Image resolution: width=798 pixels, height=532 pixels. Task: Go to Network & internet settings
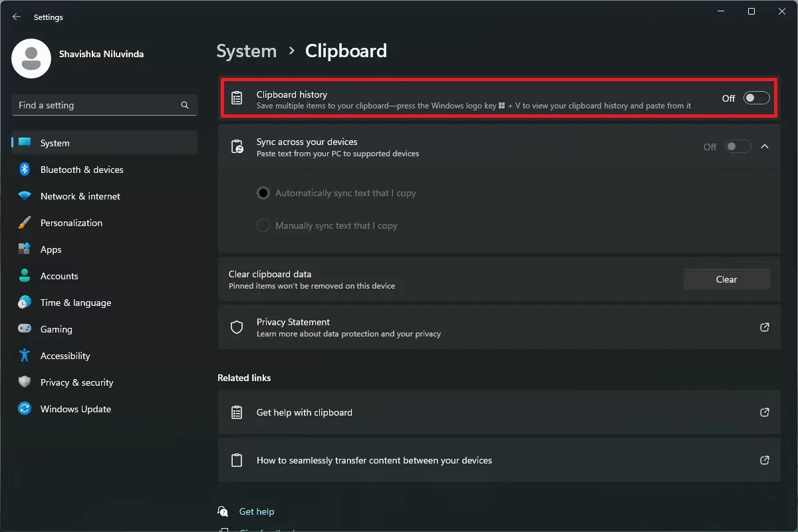coord(104,196)
